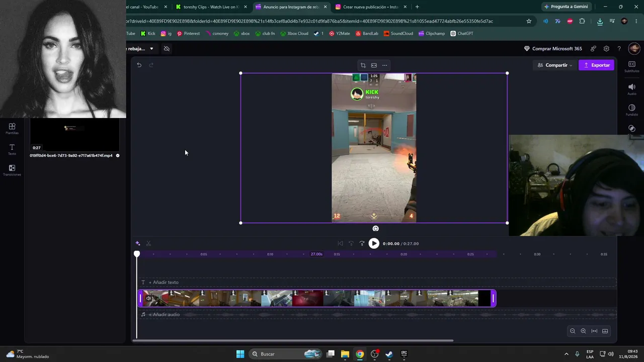
Task: Expand the Compartir share dropdown
Action: pyautogui.click(x=554, y=65)
